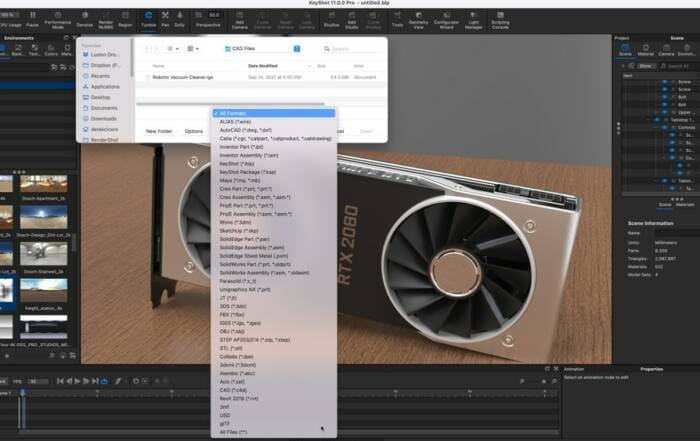Select SketchUp (*.skp) format
Viewport: 700px width, 441px height.
[274, 231]
